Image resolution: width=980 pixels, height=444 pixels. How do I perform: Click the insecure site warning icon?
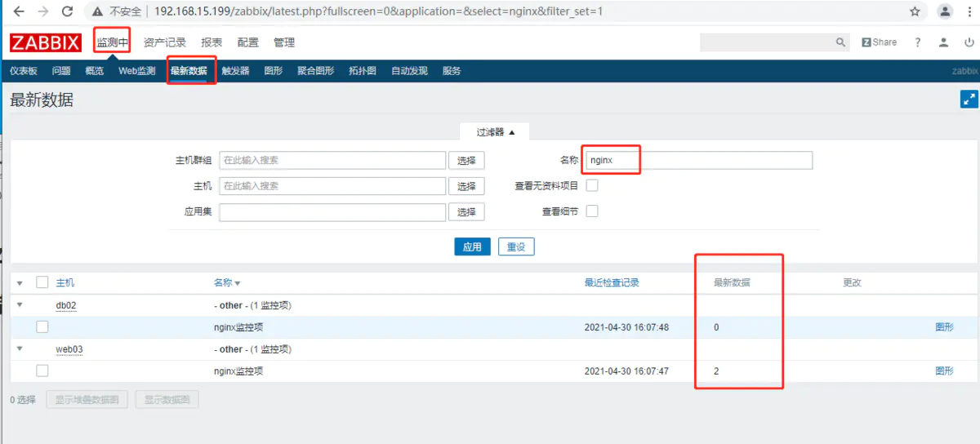point(98,12)
